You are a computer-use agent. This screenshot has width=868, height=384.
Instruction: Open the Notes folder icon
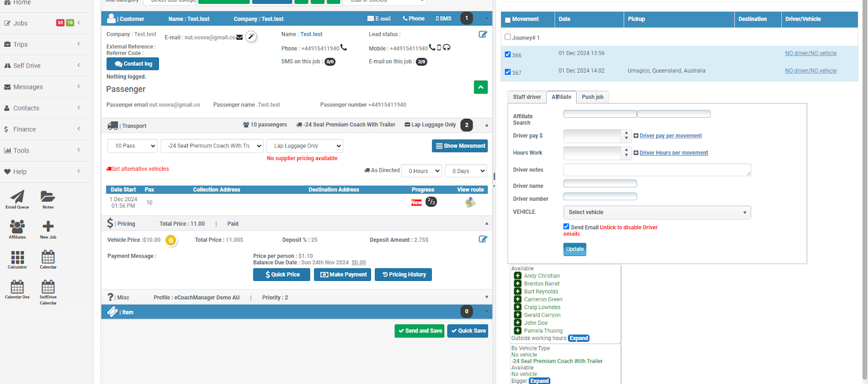(48, 197)
